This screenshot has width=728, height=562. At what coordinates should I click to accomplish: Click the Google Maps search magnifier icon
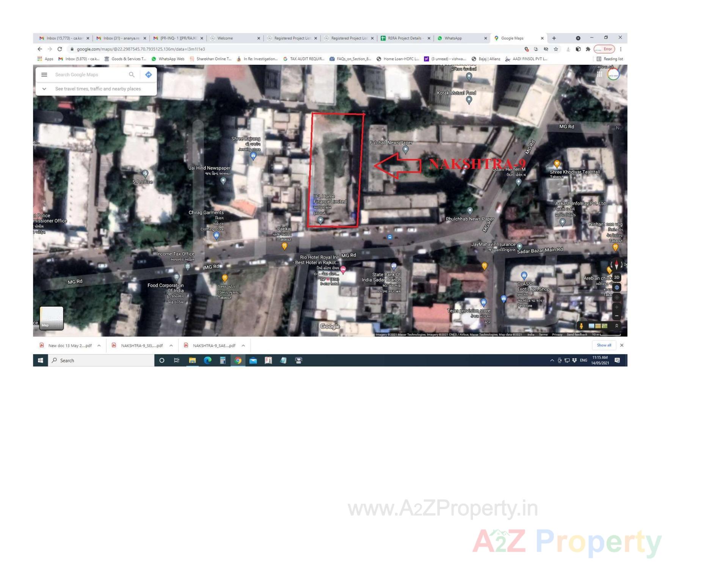[132, 75]
